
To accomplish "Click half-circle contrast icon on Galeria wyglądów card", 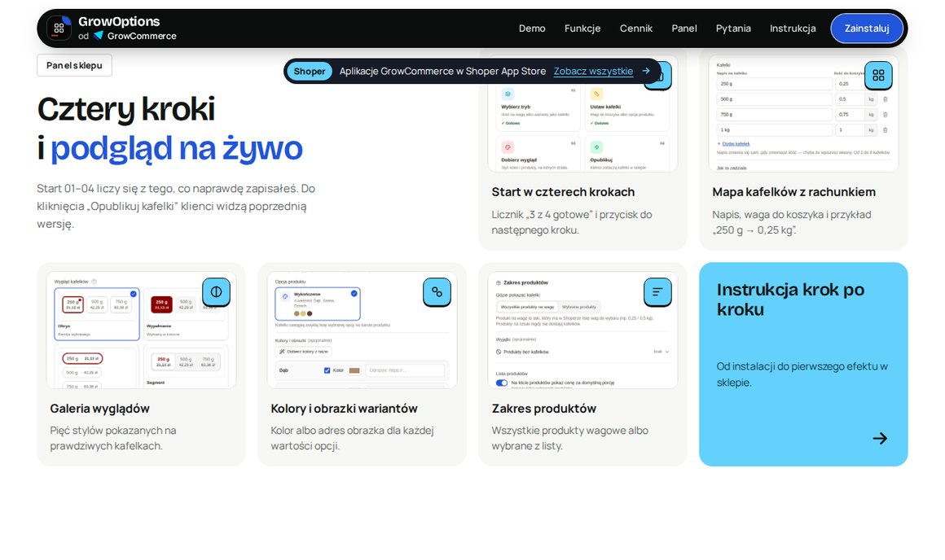I will [x=217, y=292].
